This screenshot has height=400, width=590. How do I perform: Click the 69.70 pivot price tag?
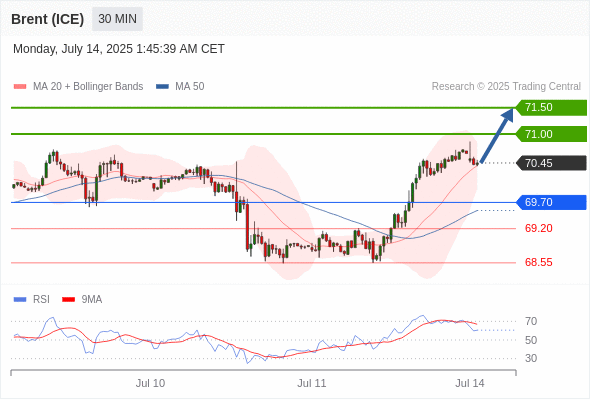[x=551, y=202]
